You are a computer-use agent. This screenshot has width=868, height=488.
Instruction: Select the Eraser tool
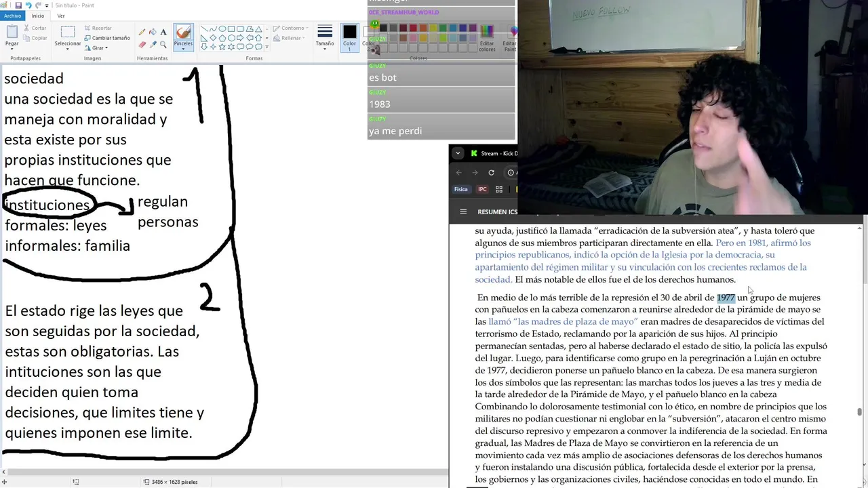coord(142,45)
